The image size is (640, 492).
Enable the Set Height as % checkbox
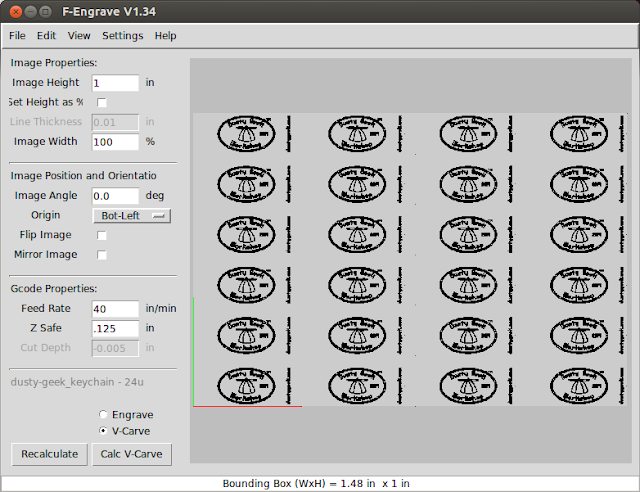[101, 102]
